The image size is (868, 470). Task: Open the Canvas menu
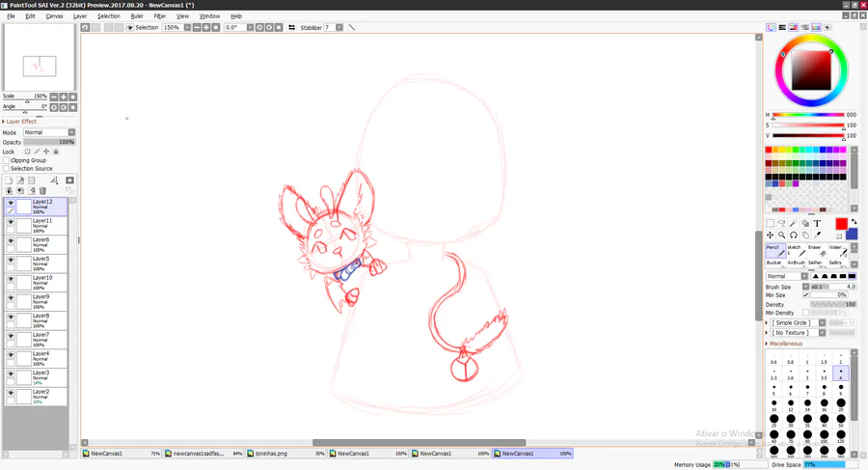click(54, 16)
